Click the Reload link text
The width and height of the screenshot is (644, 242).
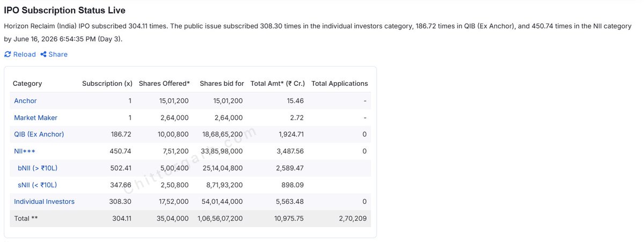25,54
